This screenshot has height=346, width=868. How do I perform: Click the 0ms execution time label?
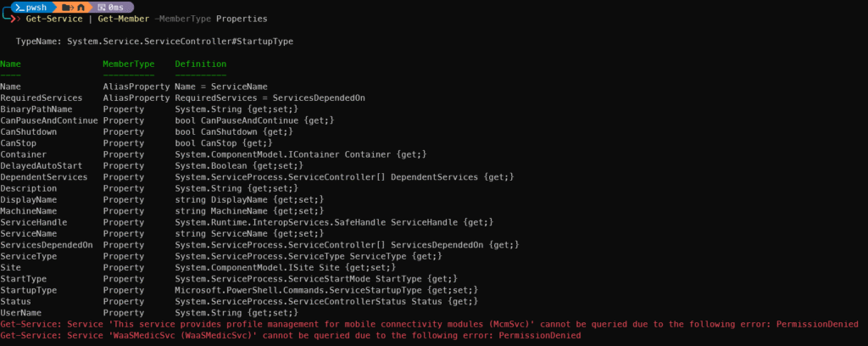click(116, 7)
